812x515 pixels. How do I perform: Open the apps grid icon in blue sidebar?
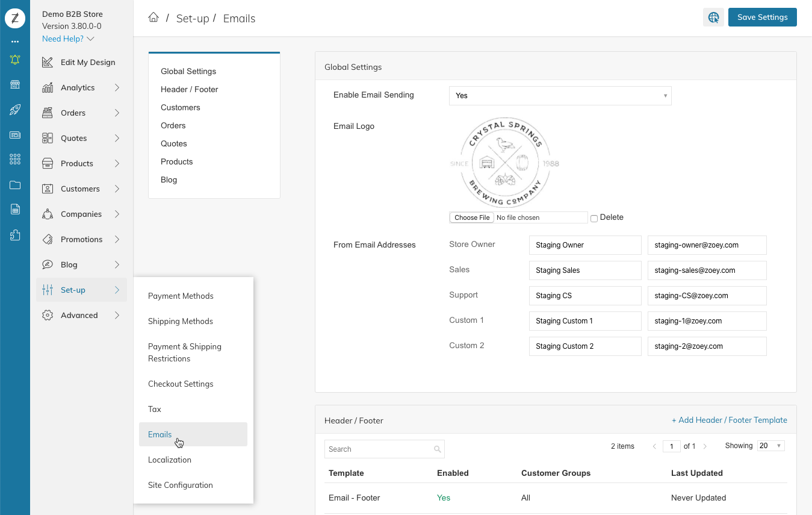point(15,160)
